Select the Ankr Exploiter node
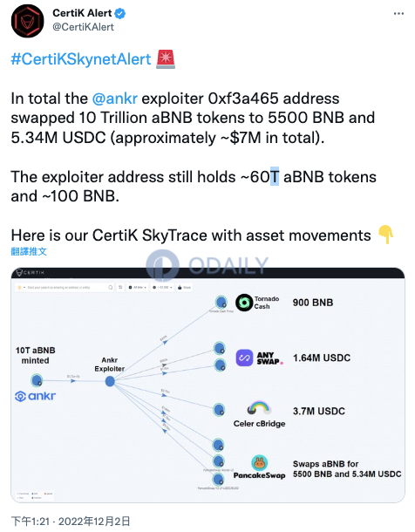This screenshot has width=415, height=532. [x=110, y=381]
